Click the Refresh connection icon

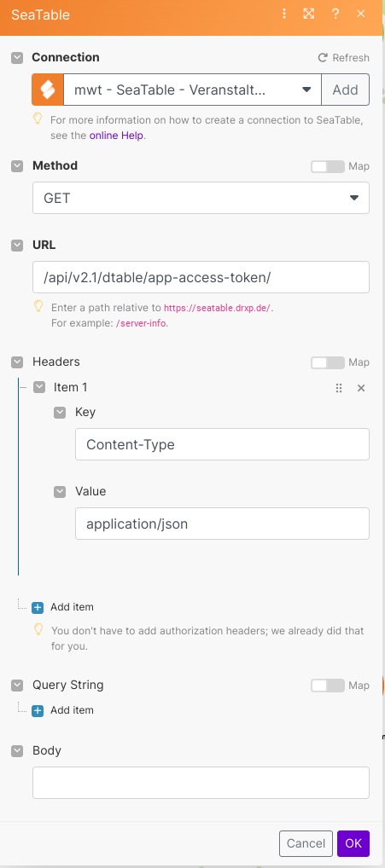click(x=323, y=58)
